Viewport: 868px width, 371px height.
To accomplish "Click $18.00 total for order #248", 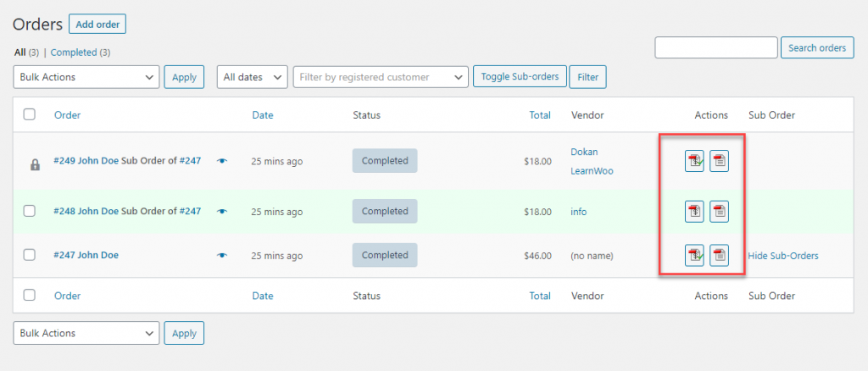I will (537, 211).
